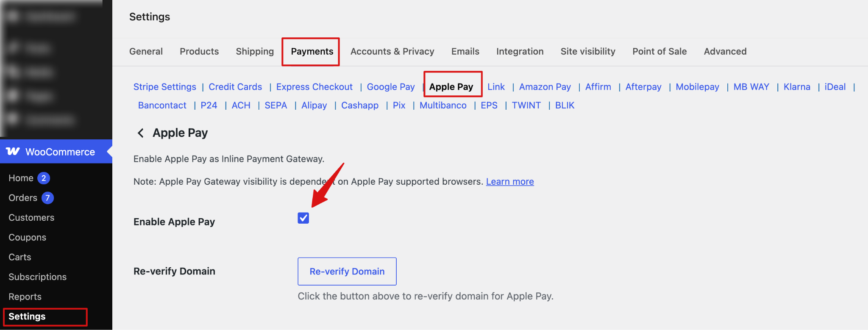This screenshot has width=868, height=330.
Task: Go to Pix payment settings
Action: point(399,105)
